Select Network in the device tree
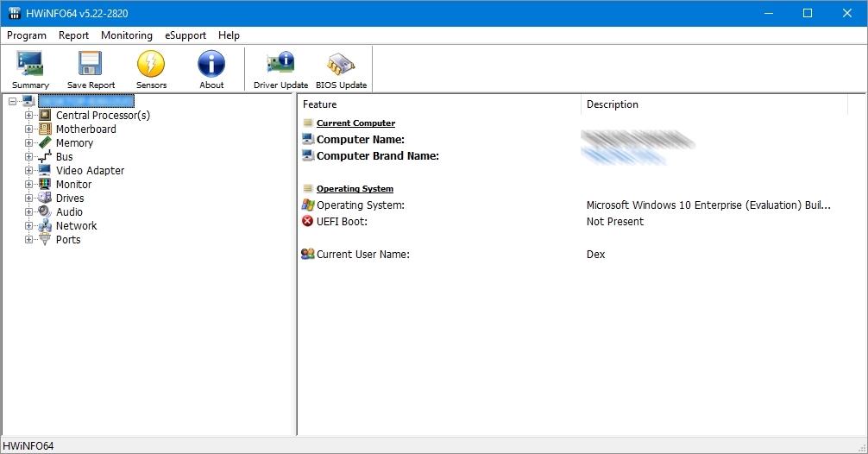868x454 pixels. (76, 226)
